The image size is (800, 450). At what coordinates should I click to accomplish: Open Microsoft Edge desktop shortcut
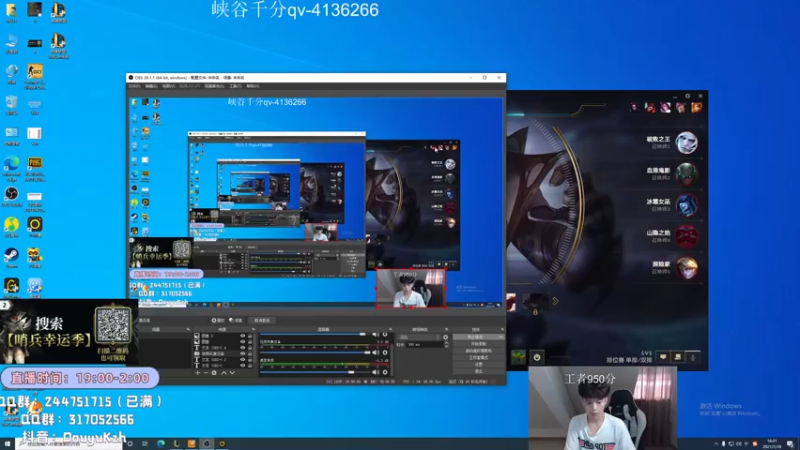pyautogui.click(x=11, y=168)
